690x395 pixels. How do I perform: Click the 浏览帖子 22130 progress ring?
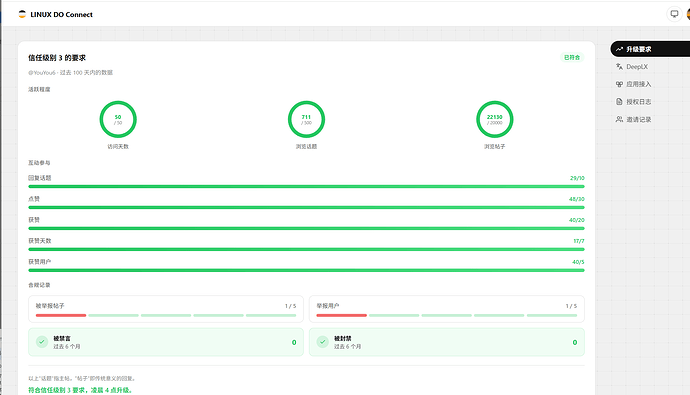coord(495,119)
